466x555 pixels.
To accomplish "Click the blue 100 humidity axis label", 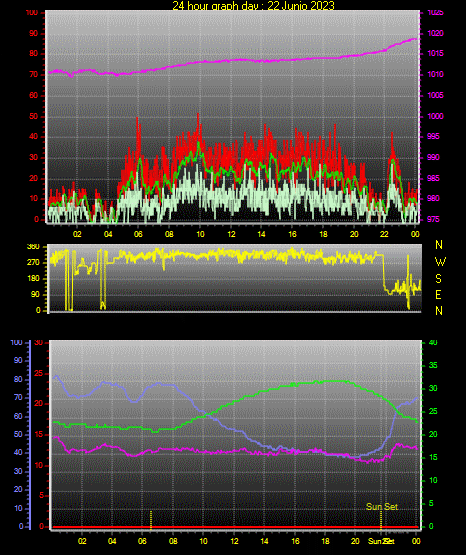I will click(x=17, y=343).
